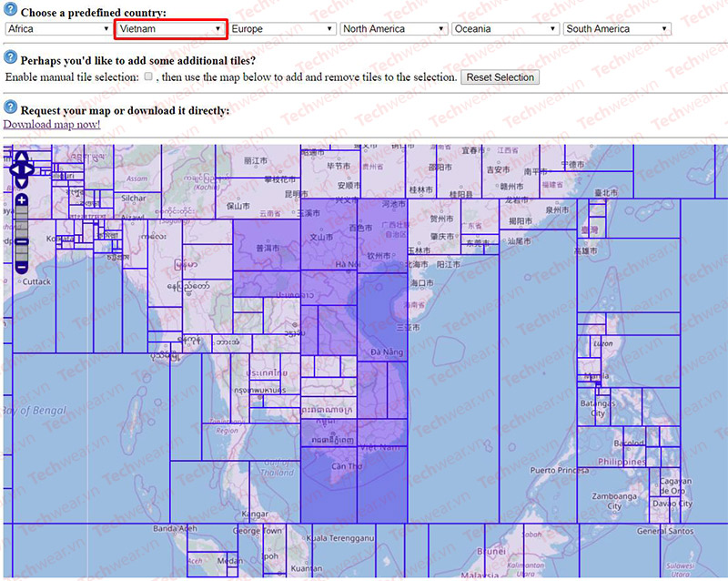This screenshot has width=728, height=581.
Task: Click the Cagayan de Oro label
Action: tap(675, 485)
